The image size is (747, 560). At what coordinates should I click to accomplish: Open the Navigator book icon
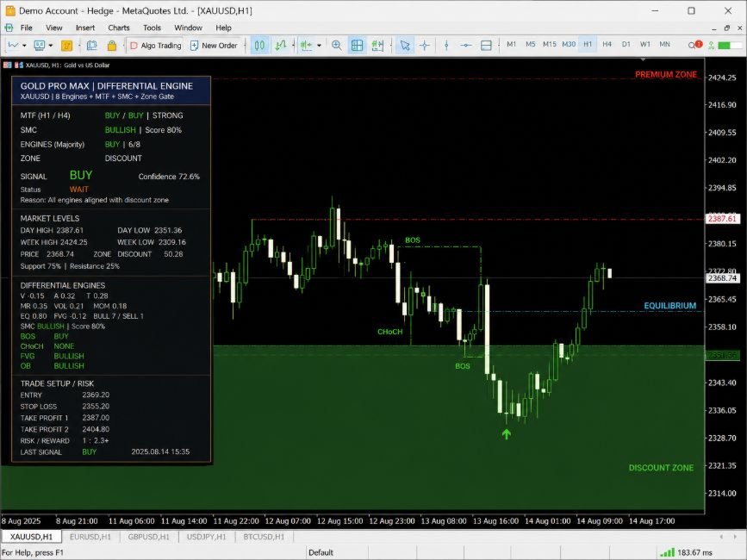[x=91, y=46]
